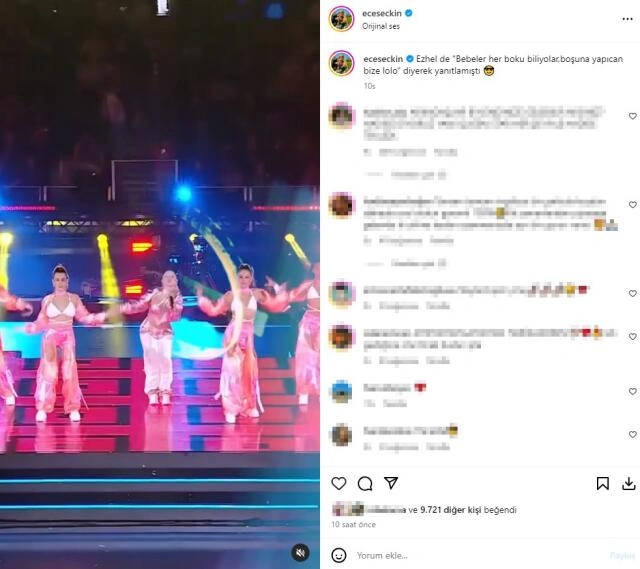Focus the Yorum ekle comment field
Image resolution: width=640 pixels, height=569 pixels.
(480, 556)
